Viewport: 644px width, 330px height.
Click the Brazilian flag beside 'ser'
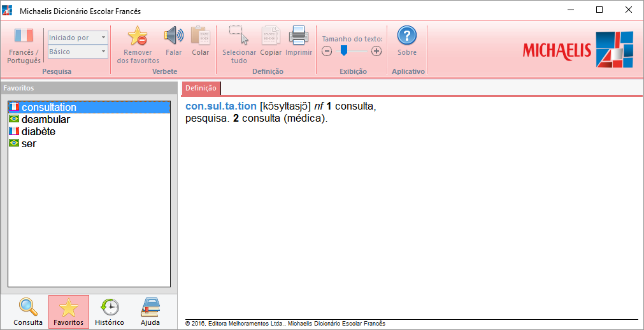[14, 143]
